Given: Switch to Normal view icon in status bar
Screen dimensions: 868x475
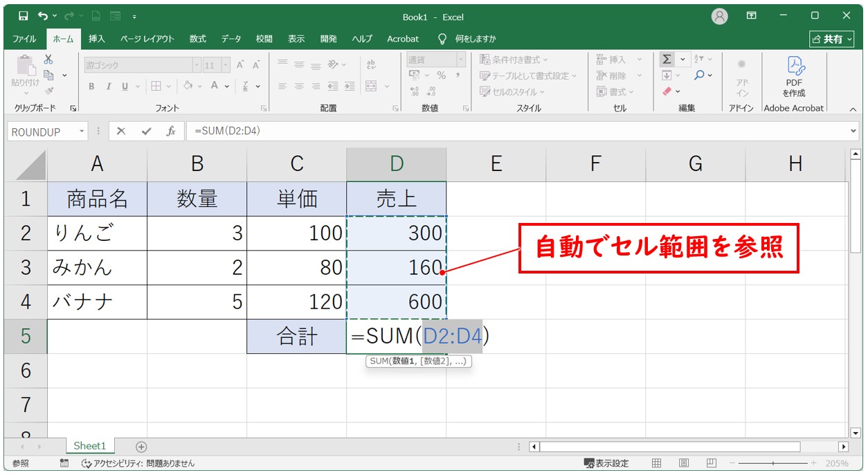Looking at the screenshot, I should point(657,463).
